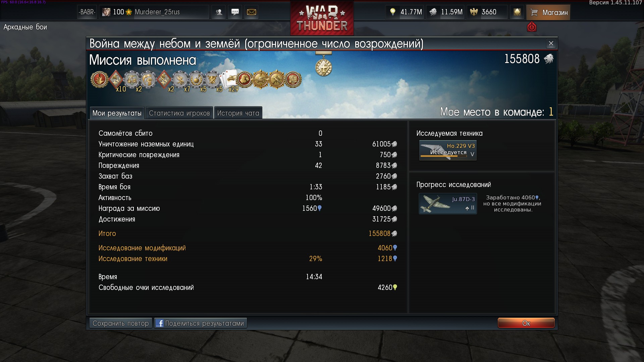Image resolution: width=644 pixels, height=362 pixels.
Task: Click the Сохранить повтор button
Action: 121,323
